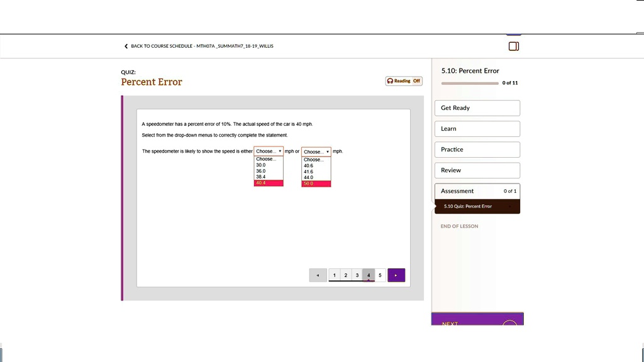Open the notebook icon at top right
Screen dimensions: 644x362
(514, 46)
